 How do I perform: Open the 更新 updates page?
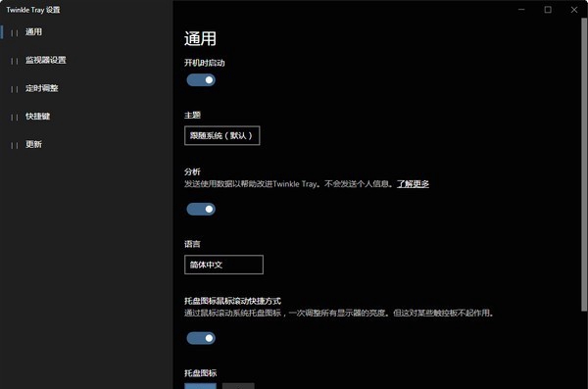coord(33,144)
